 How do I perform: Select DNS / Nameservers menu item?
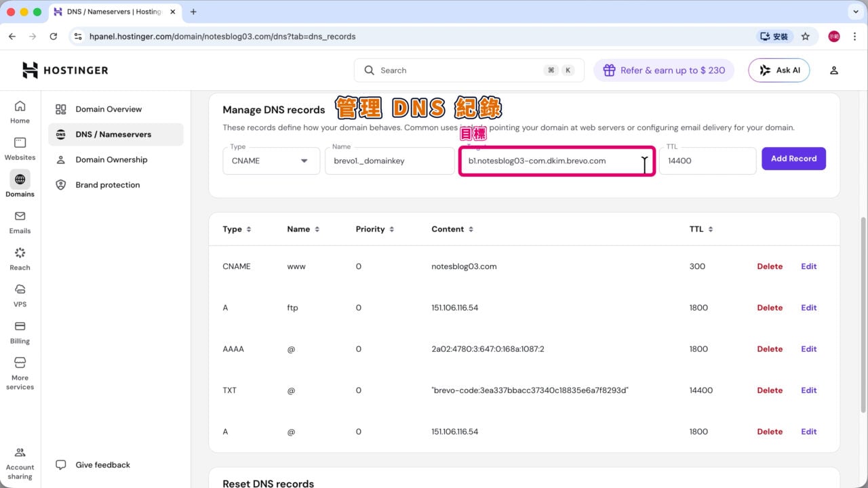point(115,134)
